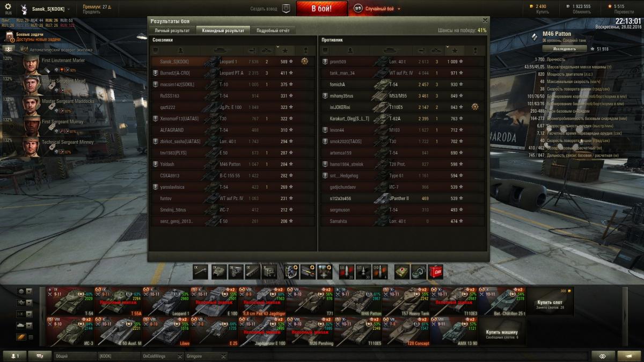Open contacts icon in bottom bar
The image size is (644, 362).
(14, 356)
